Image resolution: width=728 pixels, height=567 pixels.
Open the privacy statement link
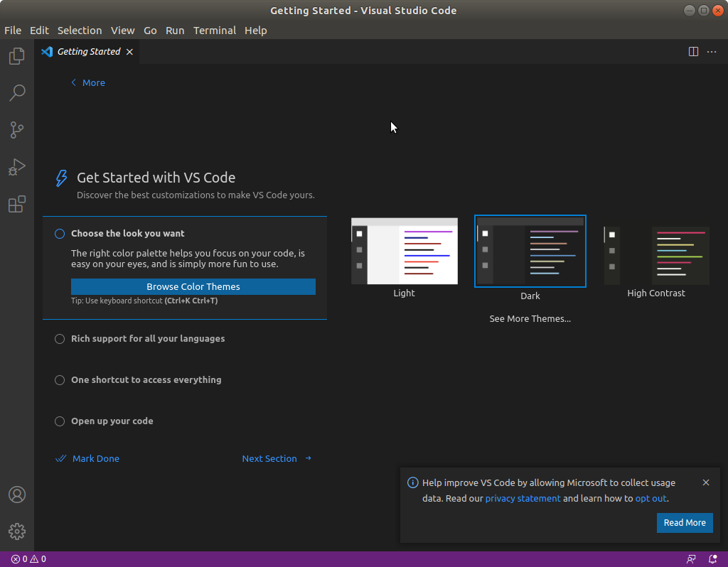click(523, 499)
